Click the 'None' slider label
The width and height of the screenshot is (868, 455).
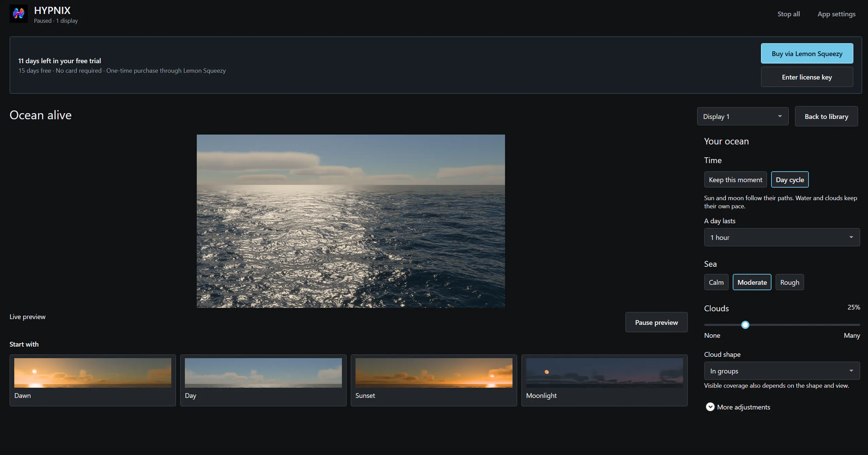pos(712,335)
